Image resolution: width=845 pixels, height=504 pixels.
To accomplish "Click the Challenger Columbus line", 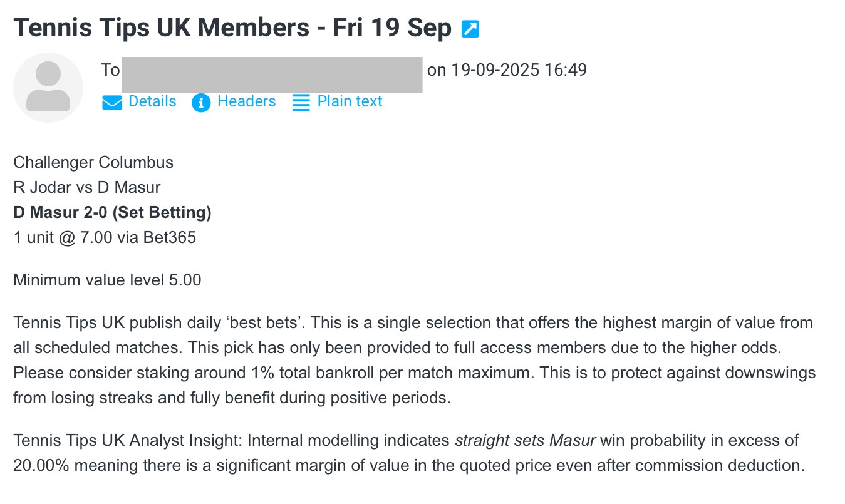I will (93, 163).
